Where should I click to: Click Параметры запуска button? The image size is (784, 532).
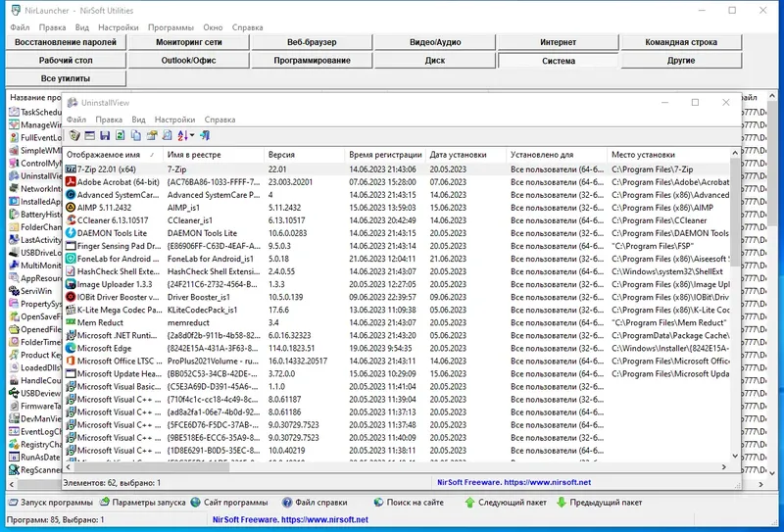[x=142, y=503]
